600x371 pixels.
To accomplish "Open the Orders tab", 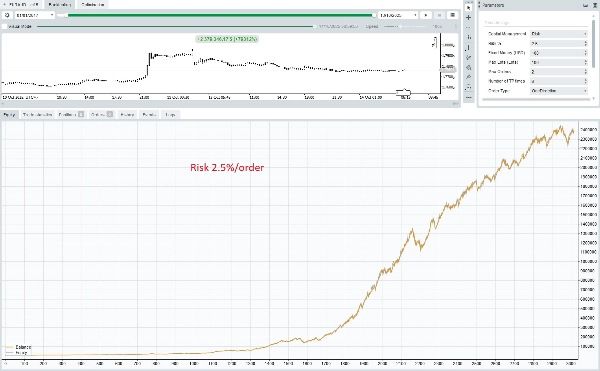I will (101, 114).
